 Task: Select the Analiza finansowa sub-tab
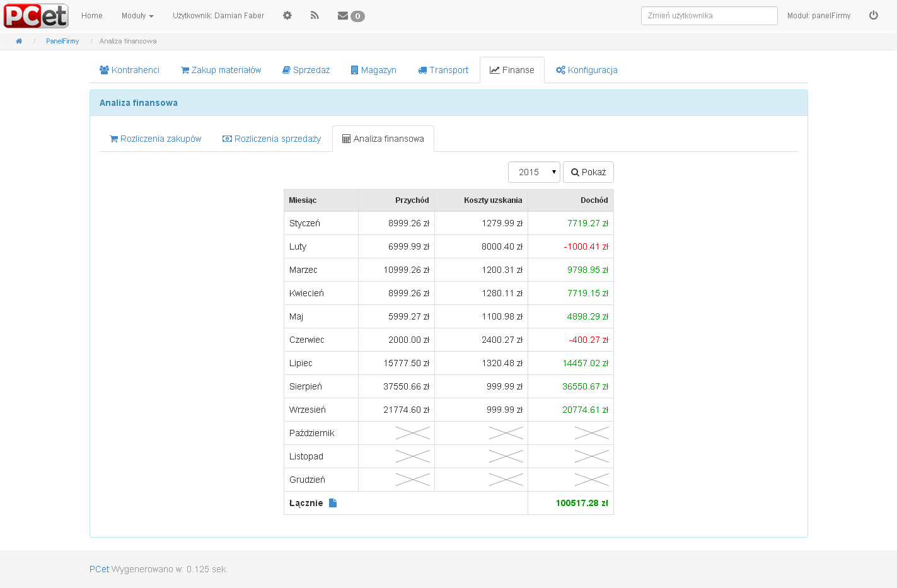point(383,139)
